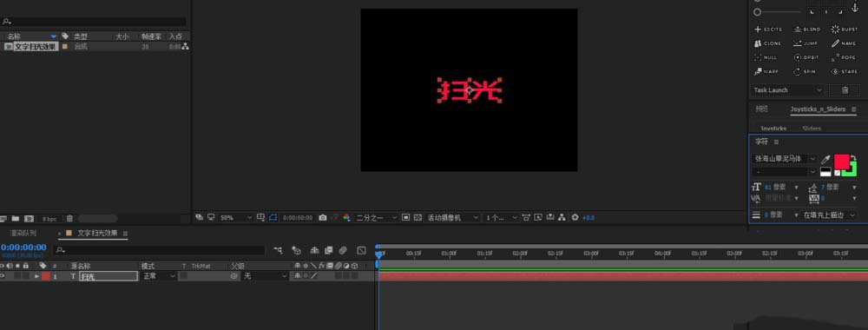This screenshot has height=330, width=868.
Task: Click the CLONE motion tool
Action: 768,43
